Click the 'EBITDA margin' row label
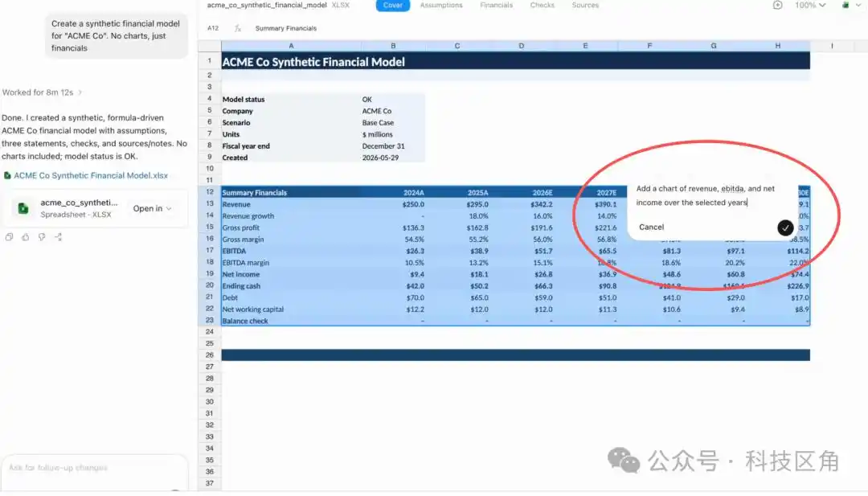 [246, 263]
